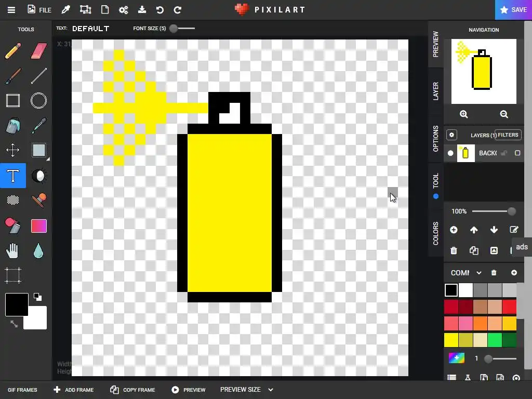The image size is (532, 399).
Task: Duplicate the layer with copy icon
Action: click(474, 251)
